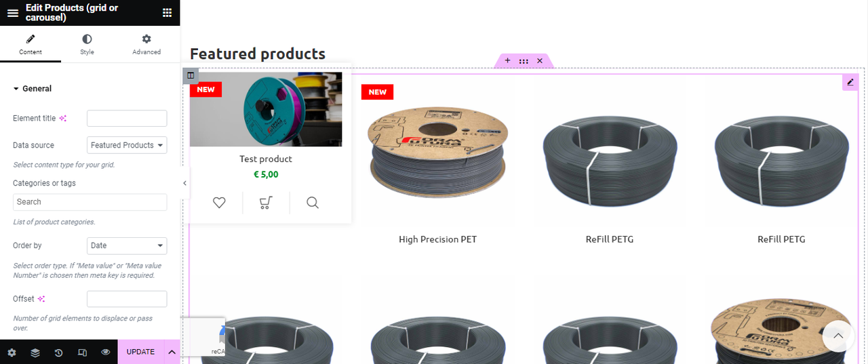Viewport: 868px width, 364px height.
Task: Click the wishlist heart icon on Test product
Action: pyautogui.click(x=219, y=202)
